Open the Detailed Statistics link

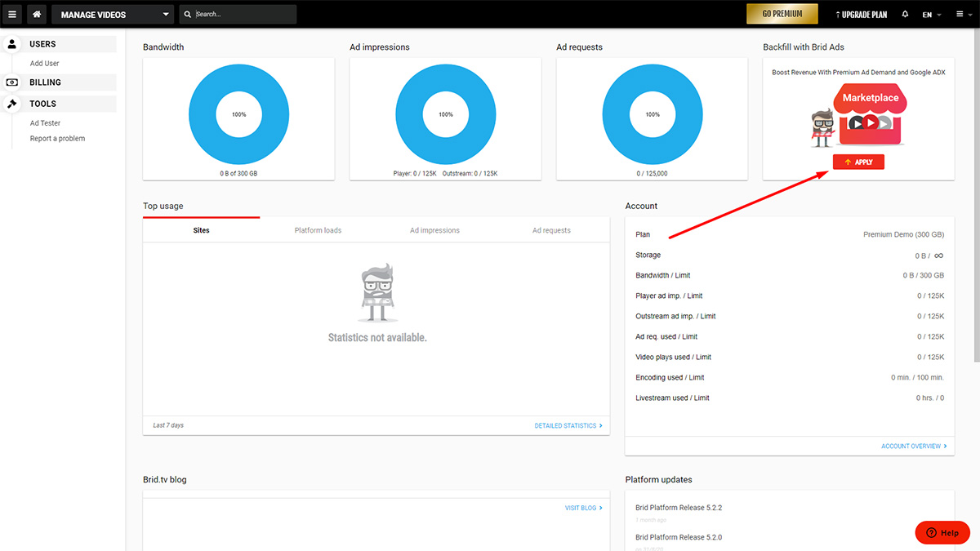[x=568, y=425]
